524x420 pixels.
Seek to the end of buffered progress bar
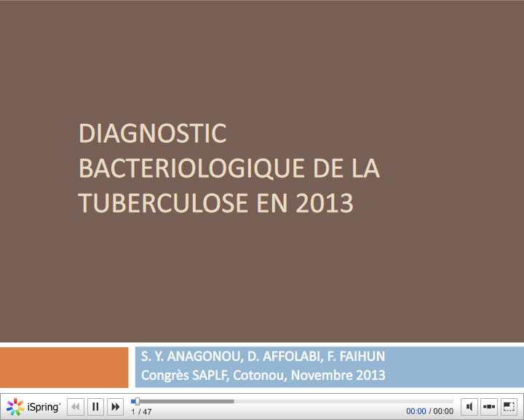pos(233,401)
